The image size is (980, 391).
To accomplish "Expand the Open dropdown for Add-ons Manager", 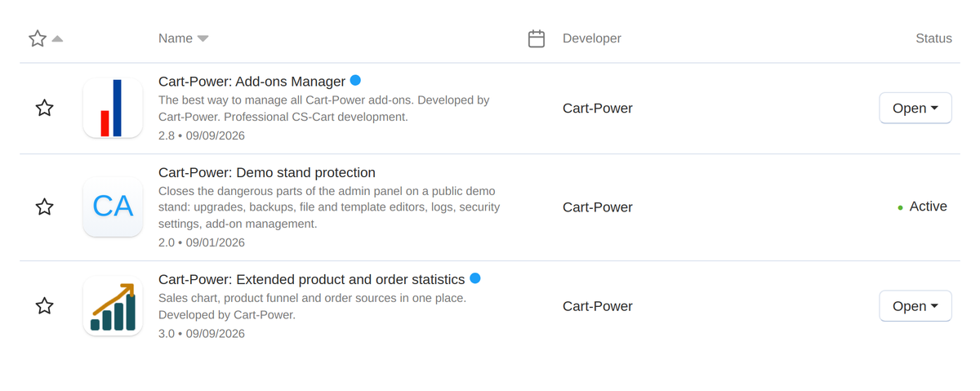I will [x=915, y=108].
